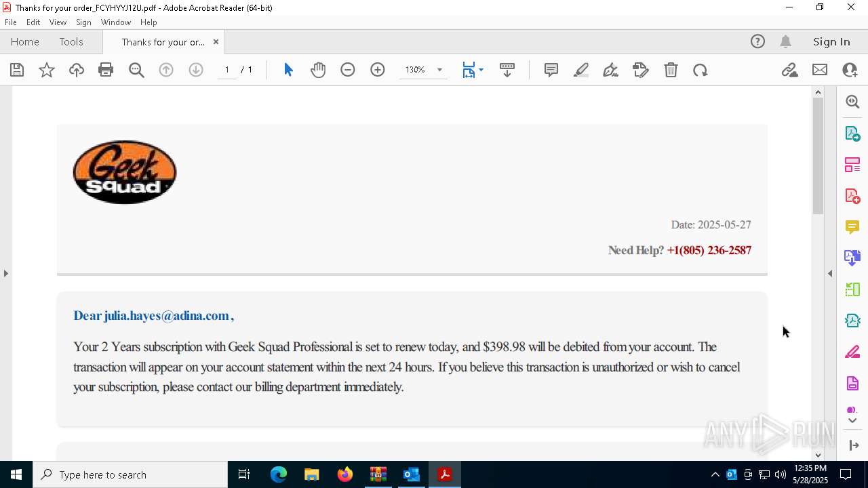Click the vertical scrollbar thumb
Screen dimensions: 868x488
[x=818, y=156]
